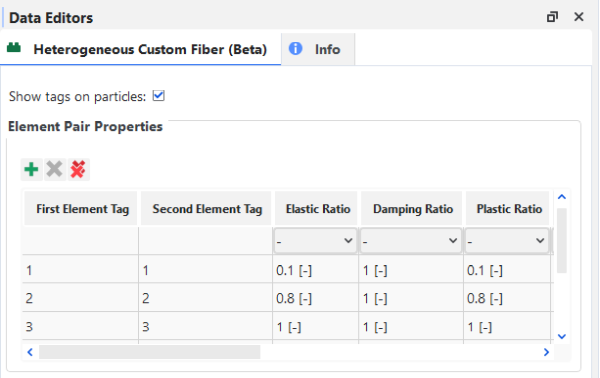
Task: Click table scroll up arrow
Action: click(x=562, y=197)
